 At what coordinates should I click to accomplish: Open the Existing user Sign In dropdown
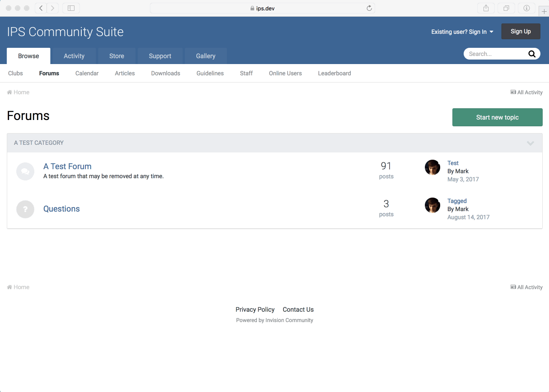click(462, 32)
